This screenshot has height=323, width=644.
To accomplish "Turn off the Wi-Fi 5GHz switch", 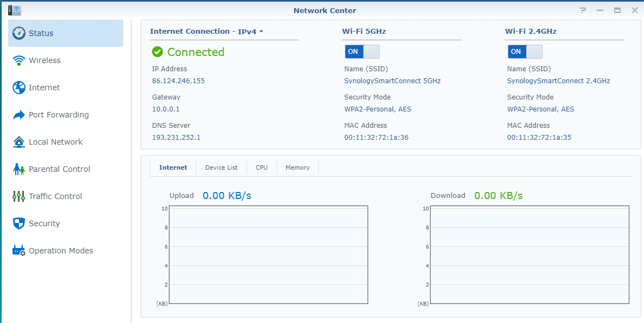I will point(362,52).
